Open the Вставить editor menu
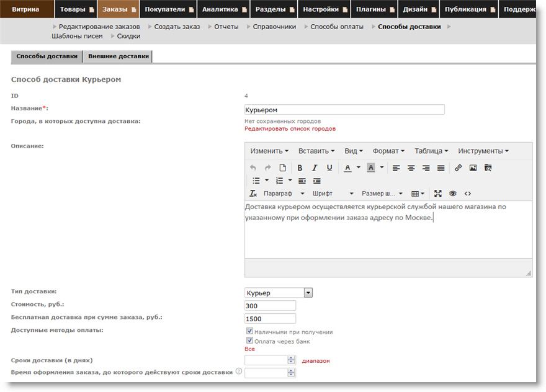 (x=316, y=151)
